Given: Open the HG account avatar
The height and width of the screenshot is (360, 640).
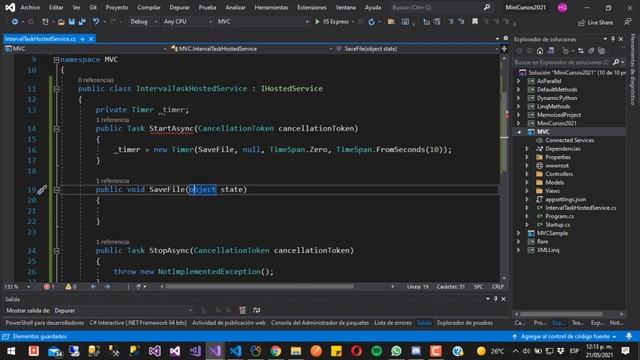Looking at the screenshot, I should point(562,7).
